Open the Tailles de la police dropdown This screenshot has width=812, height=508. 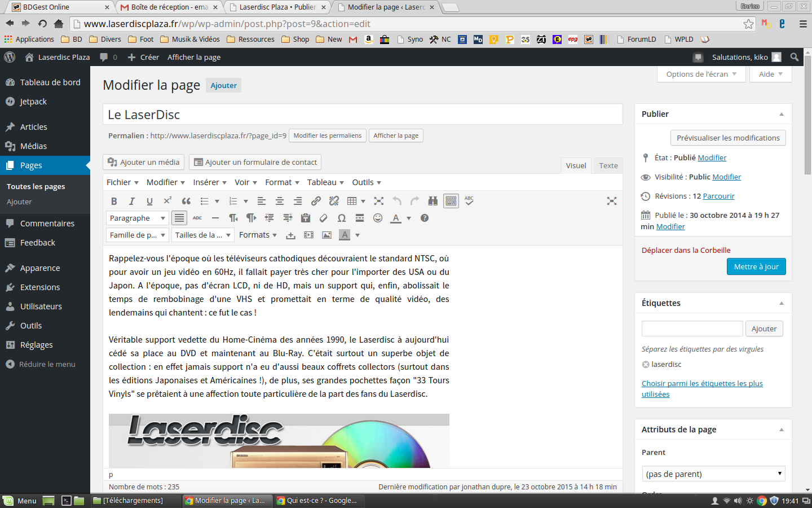[202, 235]
